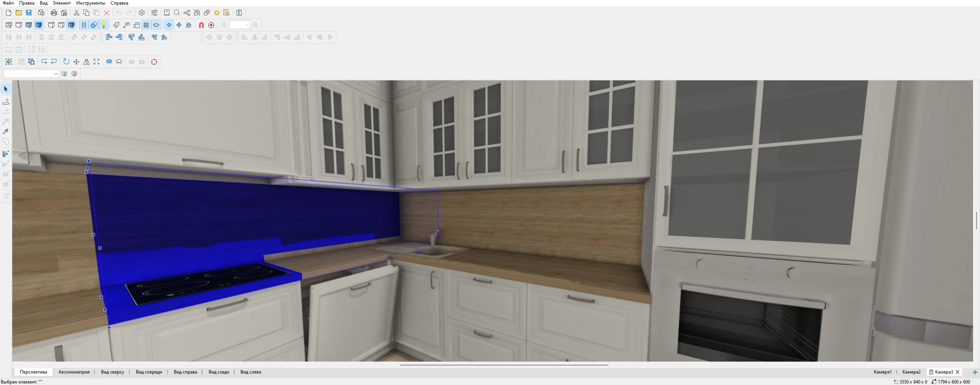Create a new file with the blank page icon

pos(8,13)
